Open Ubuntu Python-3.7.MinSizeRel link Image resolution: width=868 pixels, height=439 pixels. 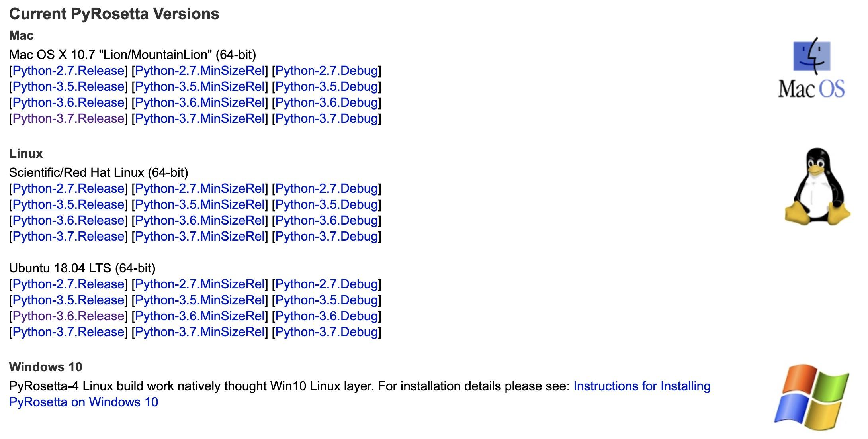point(200,332)
